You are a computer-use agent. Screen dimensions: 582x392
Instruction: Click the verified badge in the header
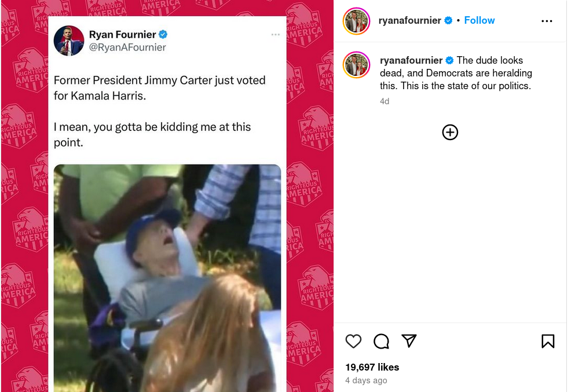pyautogui.click(x=448, y=20)
